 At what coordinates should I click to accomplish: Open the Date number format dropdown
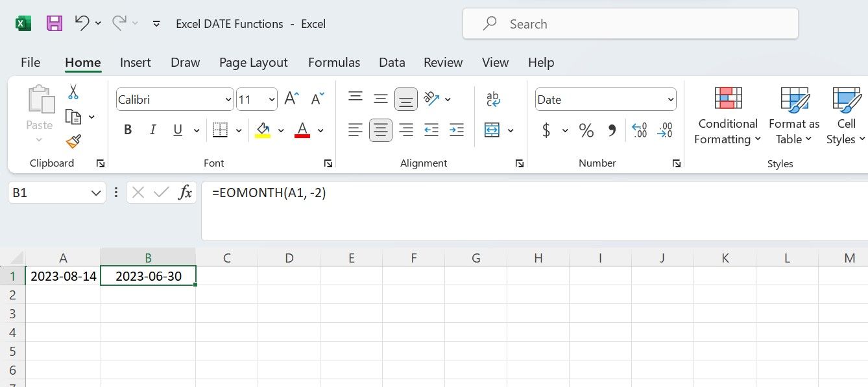point(670,99)
